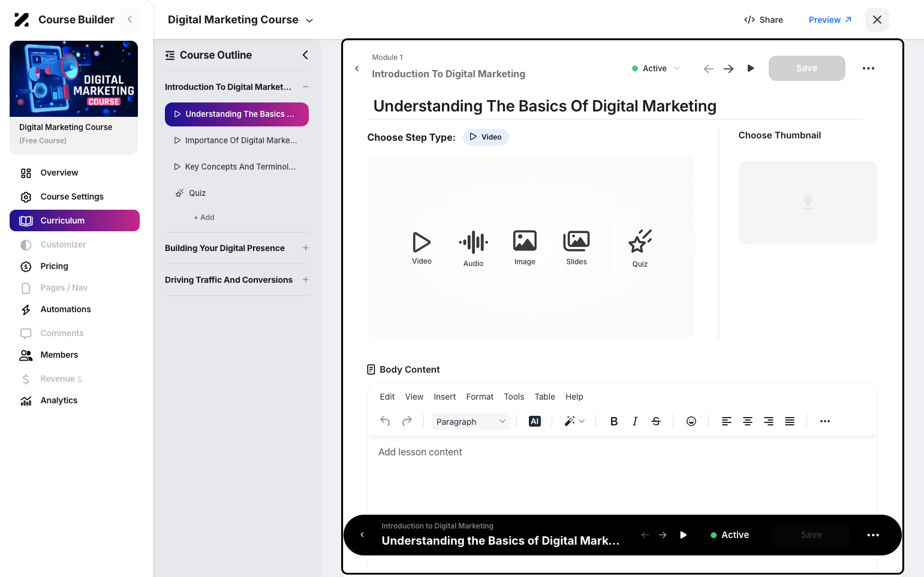Click the lesson title input field
The height and width of the screenshot is (577, 924).
(x=615, y=106)
